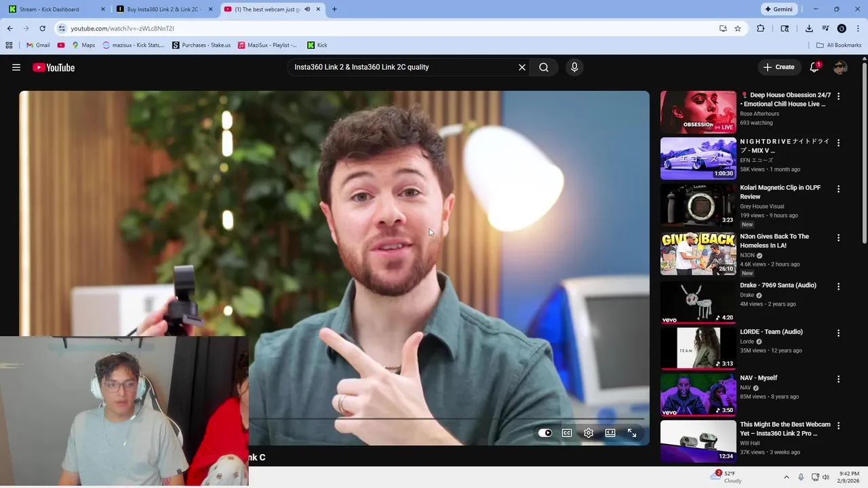Switch to the Buy Insta360 Link 2 tab
Screen dimensions: 868x488
click(164, 9)
